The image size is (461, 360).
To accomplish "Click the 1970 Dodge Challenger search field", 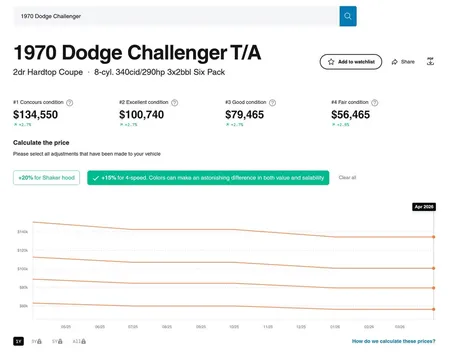I will click(x=176, y=16).
